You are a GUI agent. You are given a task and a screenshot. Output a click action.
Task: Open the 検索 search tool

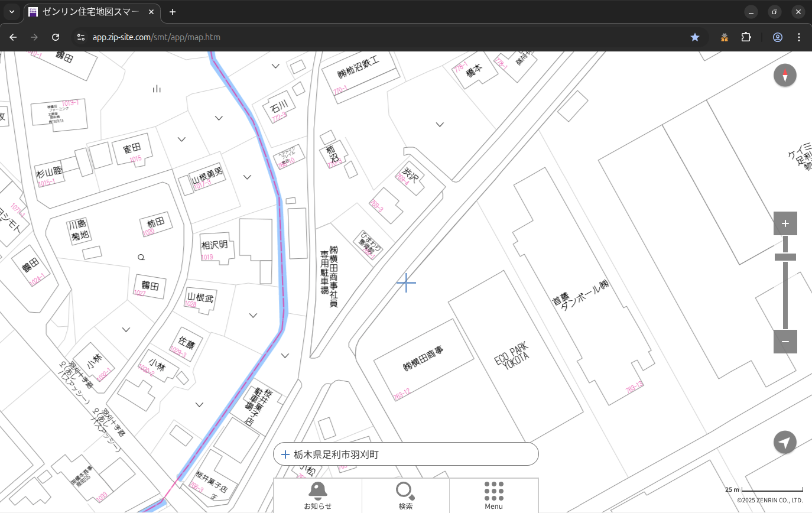coord(405,495)
